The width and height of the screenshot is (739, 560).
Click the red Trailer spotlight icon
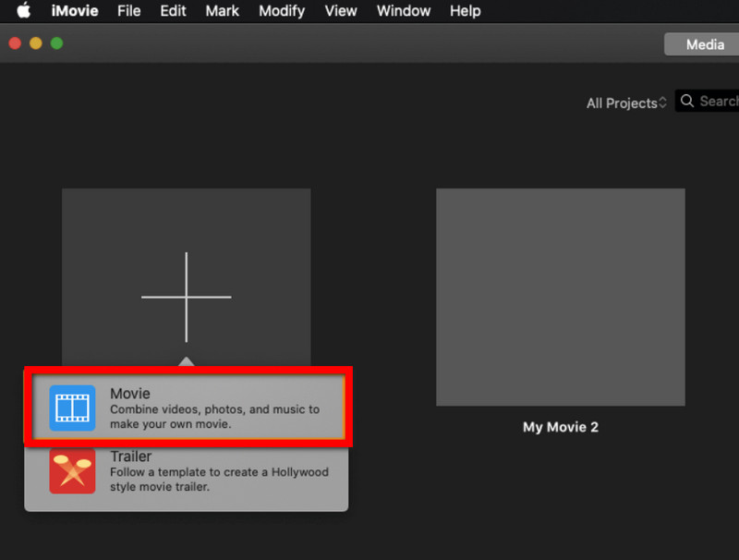[72, 471]
